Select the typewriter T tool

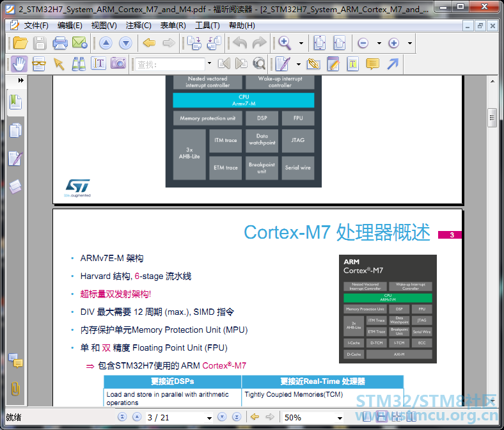(x=353, y=64)
